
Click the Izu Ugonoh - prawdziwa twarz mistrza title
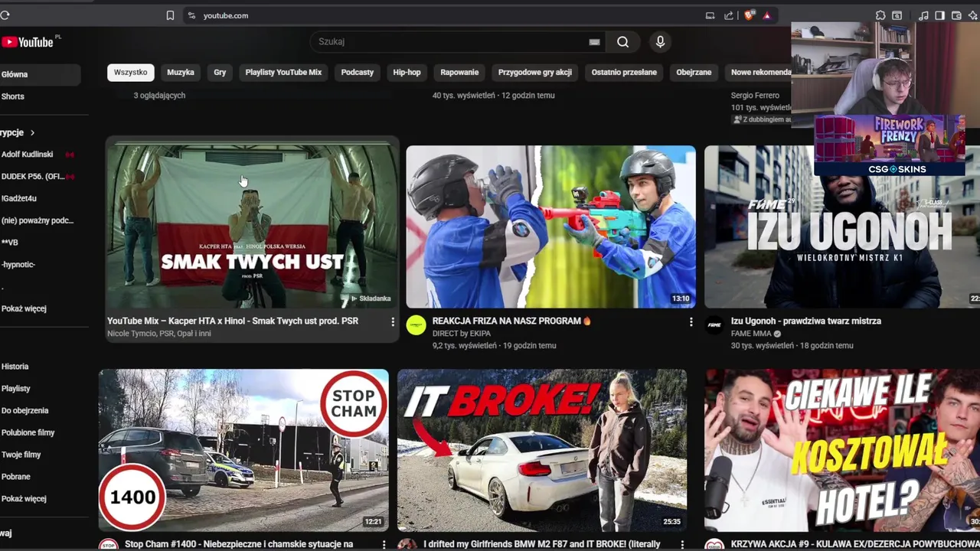[x=805, y=321]
